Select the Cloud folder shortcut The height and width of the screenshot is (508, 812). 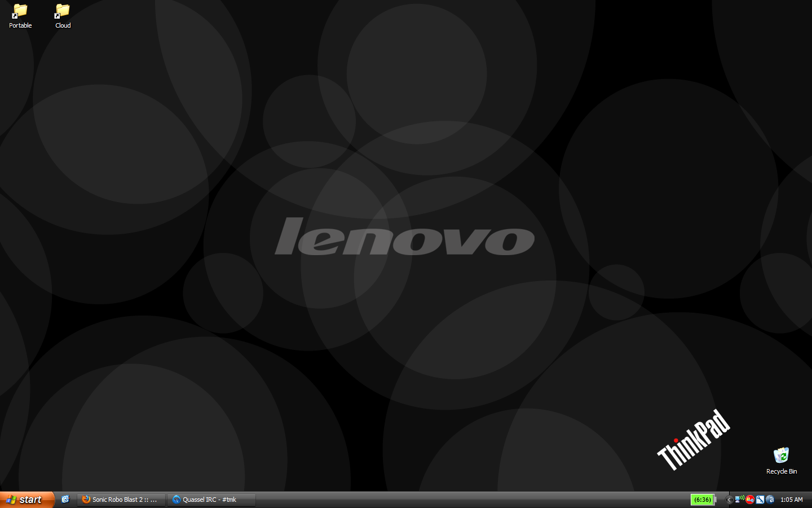click(x=63, y=11)
